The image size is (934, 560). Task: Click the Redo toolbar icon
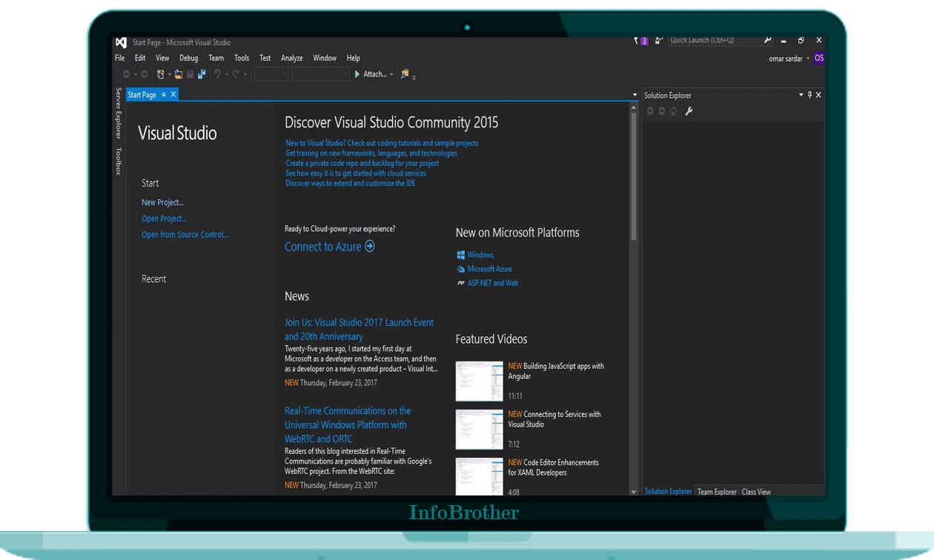(x=236, y=74)
